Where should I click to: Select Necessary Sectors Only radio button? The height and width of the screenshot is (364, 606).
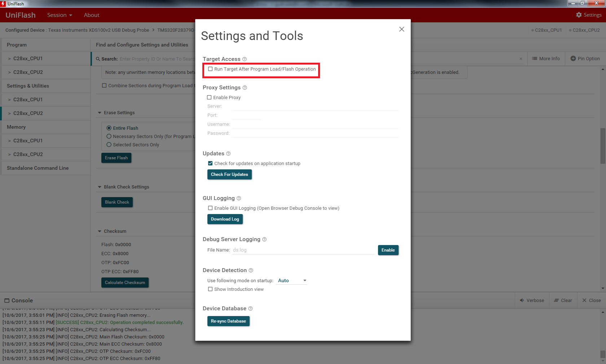[x=109, y=136]
